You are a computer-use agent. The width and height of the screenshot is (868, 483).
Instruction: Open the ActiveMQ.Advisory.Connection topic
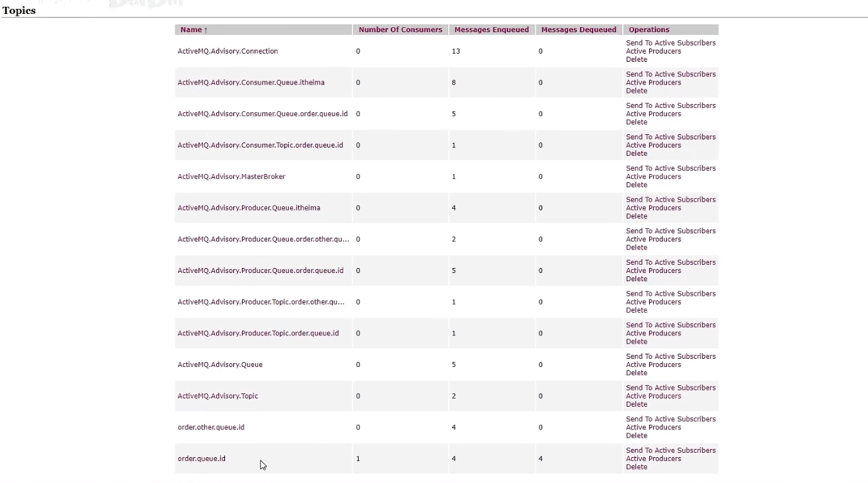pos(228,51)
